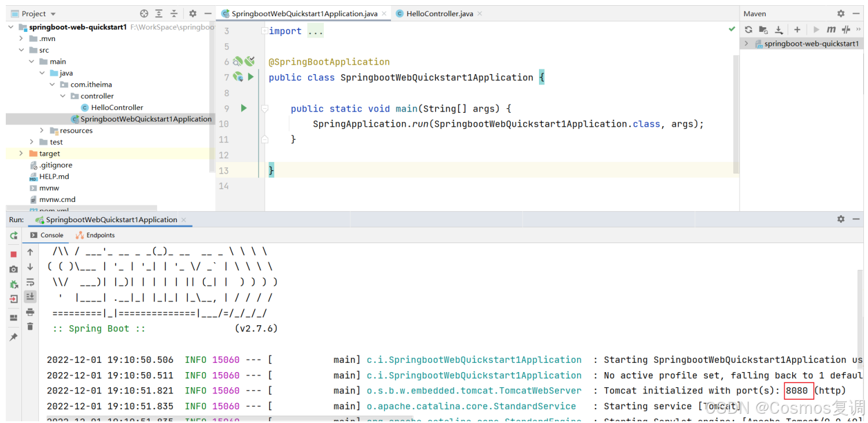
Task: Hide the Project panel with minus icon
Action: point(208,13)
